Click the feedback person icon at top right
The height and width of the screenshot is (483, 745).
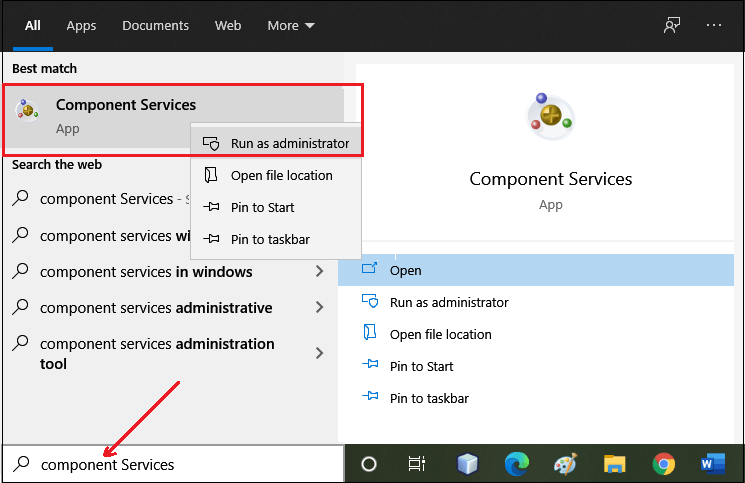(672, 25)
